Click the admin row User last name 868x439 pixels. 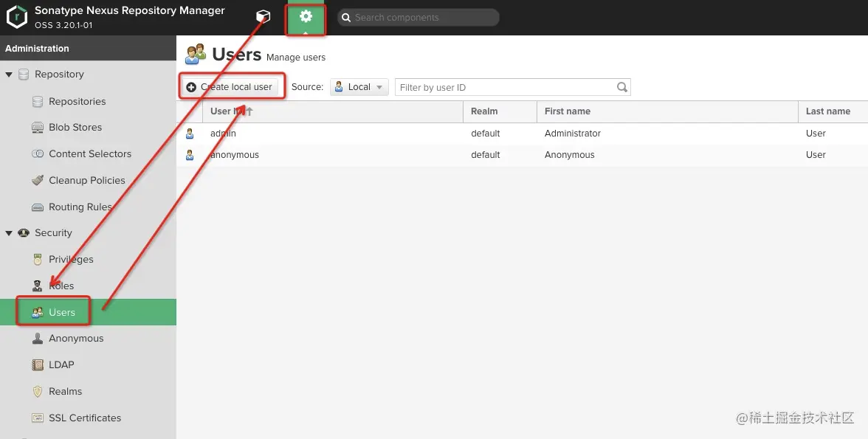(x=816, y=134)
